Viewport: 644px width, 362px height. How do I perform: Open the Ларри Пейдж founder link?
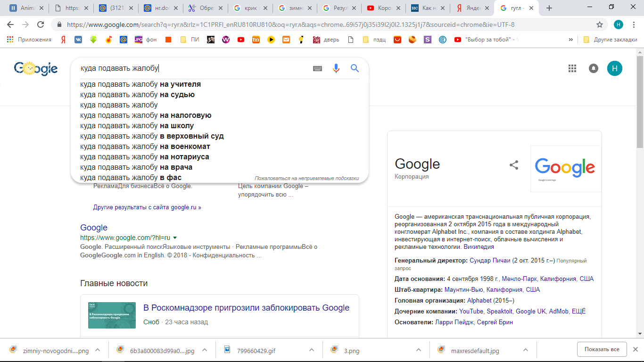tap(454, 322)
